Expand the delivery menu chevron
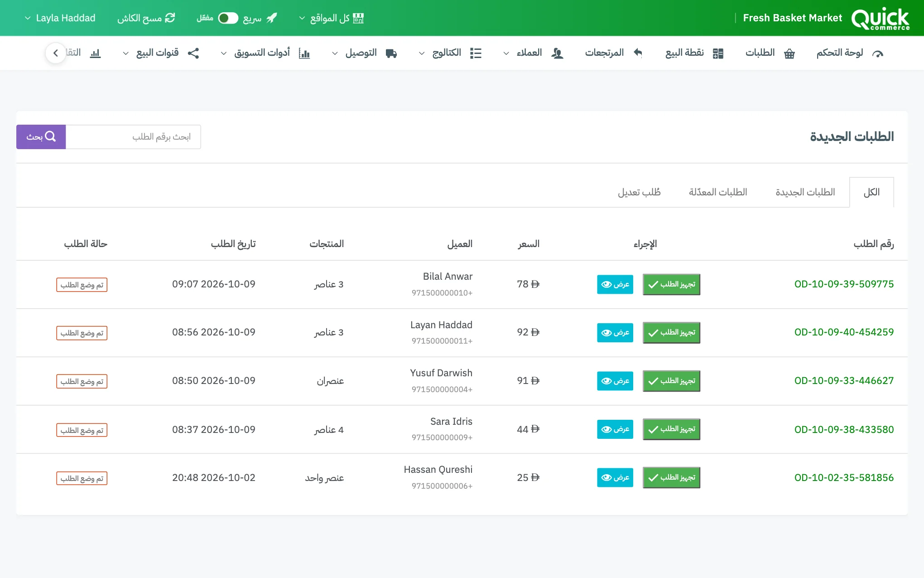The height and width of the screenshot is (578, 924). pyautogui.click(x=335, y=53)
